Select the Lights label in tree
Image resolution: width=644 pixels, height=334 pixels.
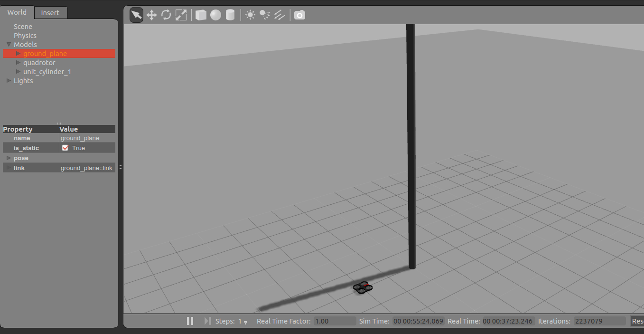pos(23,81)
